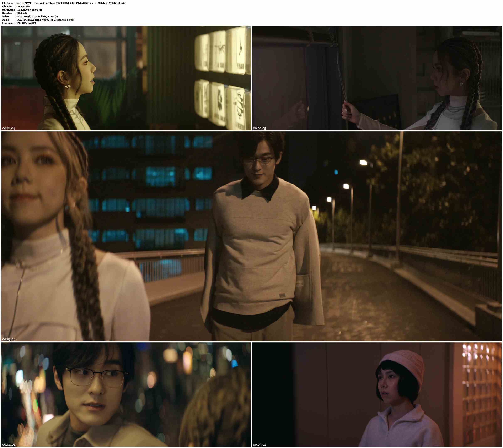Select the duration value 00:06:02
This screenshot has height=448, width=503.
tap(22, 13)
